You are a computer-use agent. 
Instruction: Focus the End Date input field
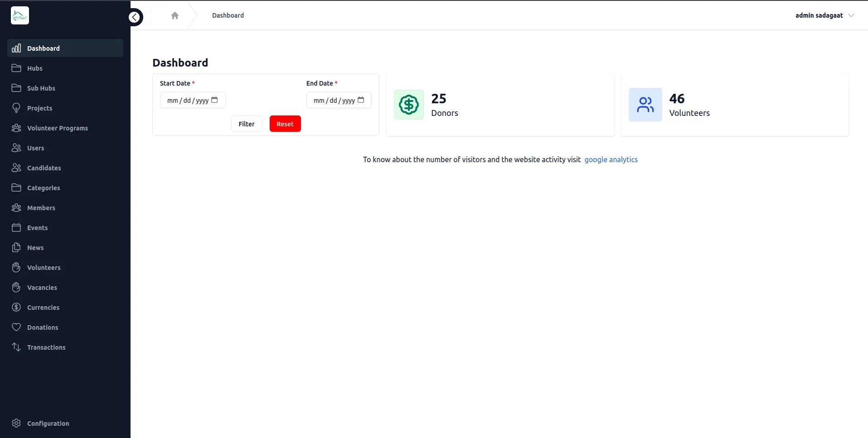(x=339, y=100)
